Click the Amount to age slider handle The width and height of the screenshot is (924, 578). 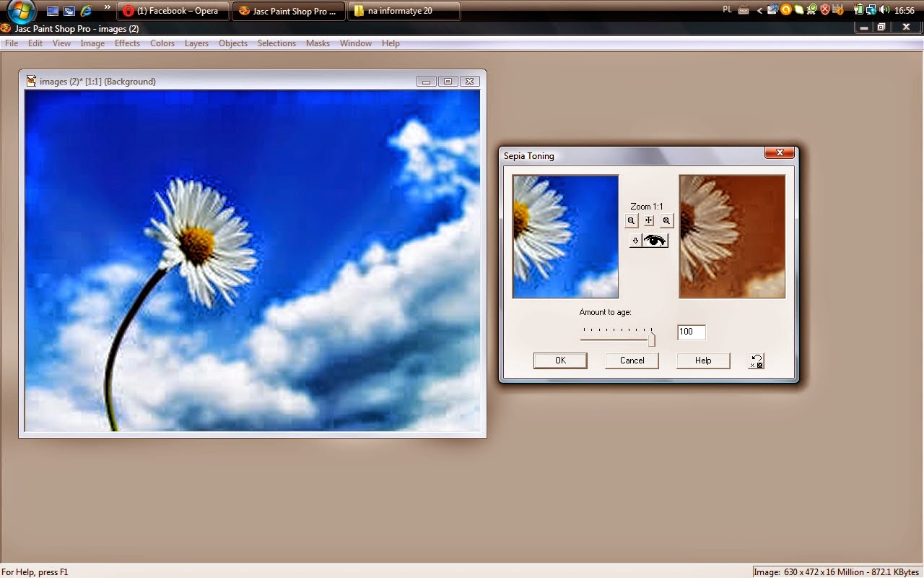pyautogui.click(x=651, y=338)
